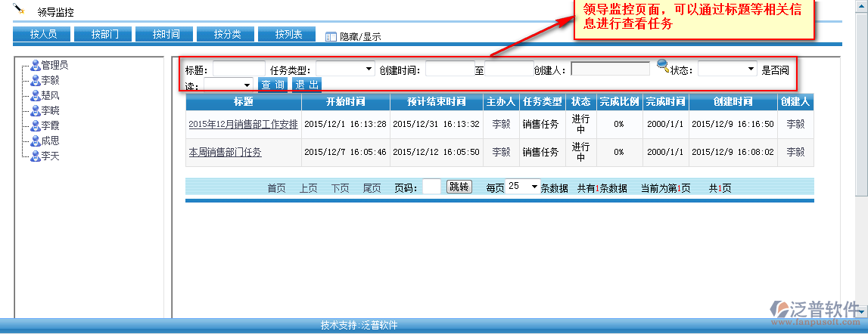Open 2015年12月销售部工作安排 task link
Image resolution: width=868 pixels, height=334 pixels.
[x=243, y=125]
